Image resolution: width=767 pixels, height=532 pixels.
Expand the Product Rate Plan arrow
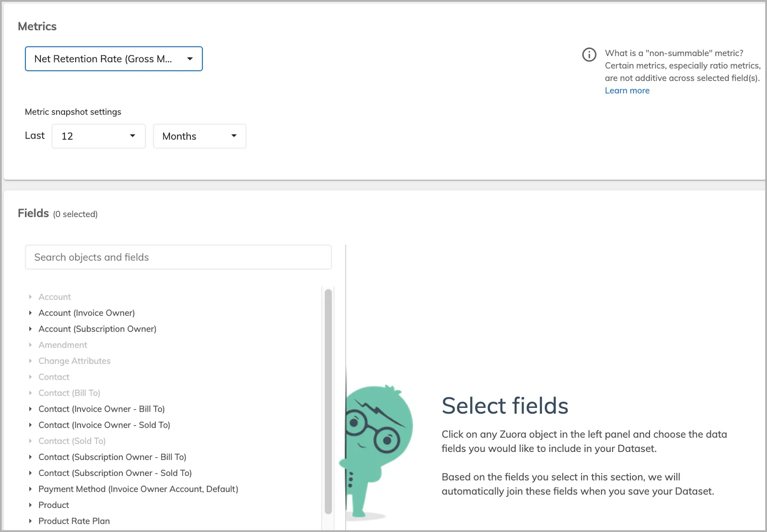(30, 521)
